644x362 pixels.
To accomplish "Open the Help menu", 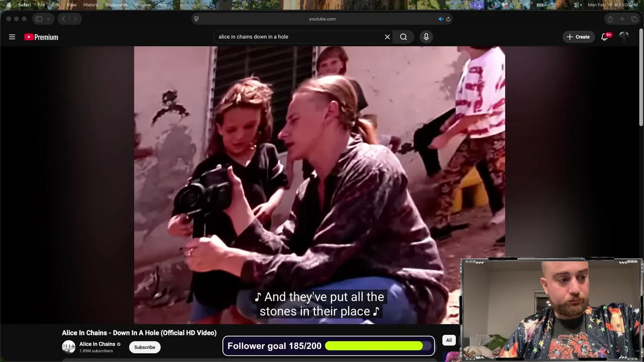I will [x=162, y=5].
